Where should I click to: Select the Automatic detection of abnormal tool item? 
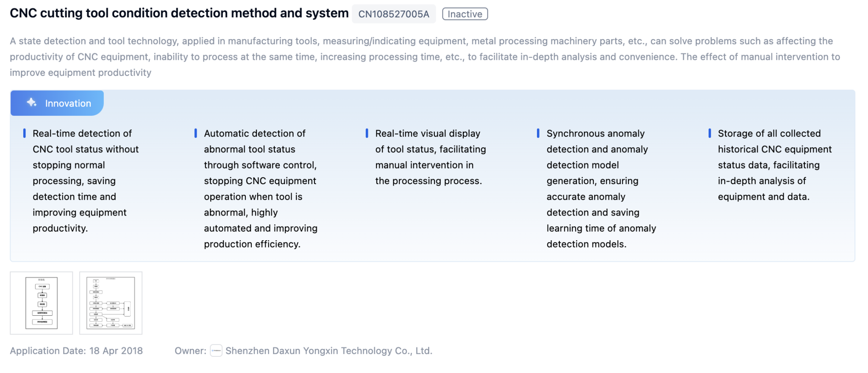pyautogui.click(x=260, y=188)
